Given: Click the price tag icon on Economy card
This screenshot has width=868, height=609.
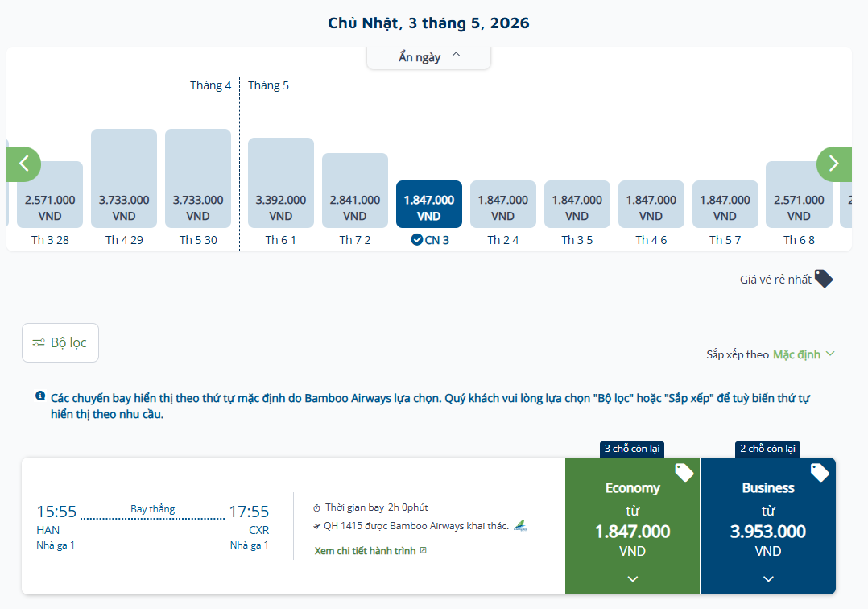Looking at the screenshot, I should (x=684, y=473).
